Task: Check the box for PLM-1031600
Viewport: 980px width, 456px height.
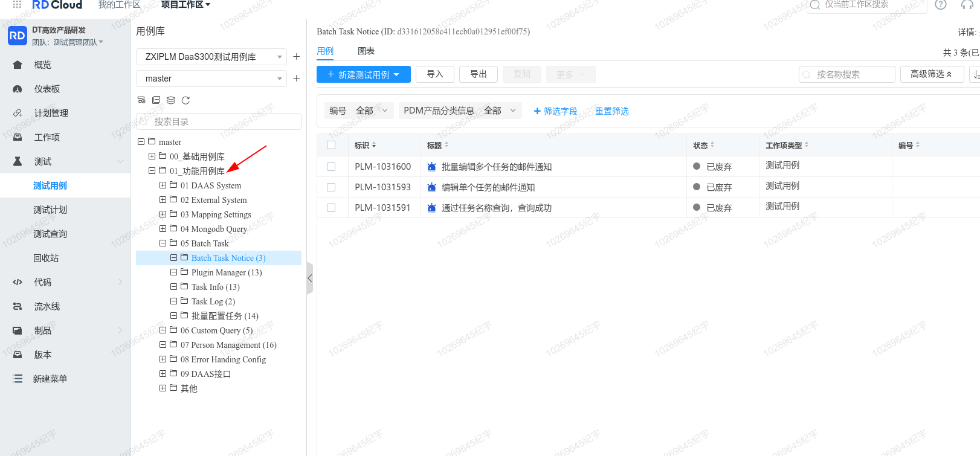Action: point(331,167)
